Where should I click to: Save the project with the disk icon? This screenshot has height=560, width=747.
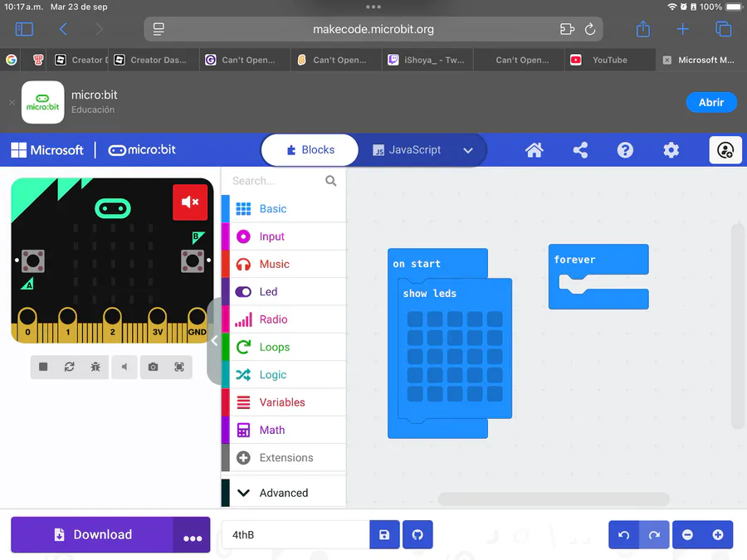(384, 535)
